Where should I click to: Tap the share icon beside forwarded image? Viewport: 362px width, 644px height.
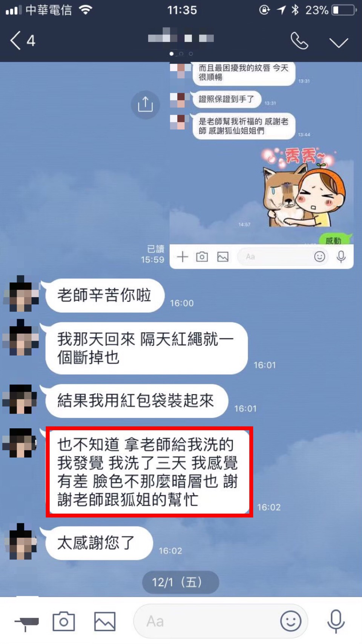[x=145, y=104]
